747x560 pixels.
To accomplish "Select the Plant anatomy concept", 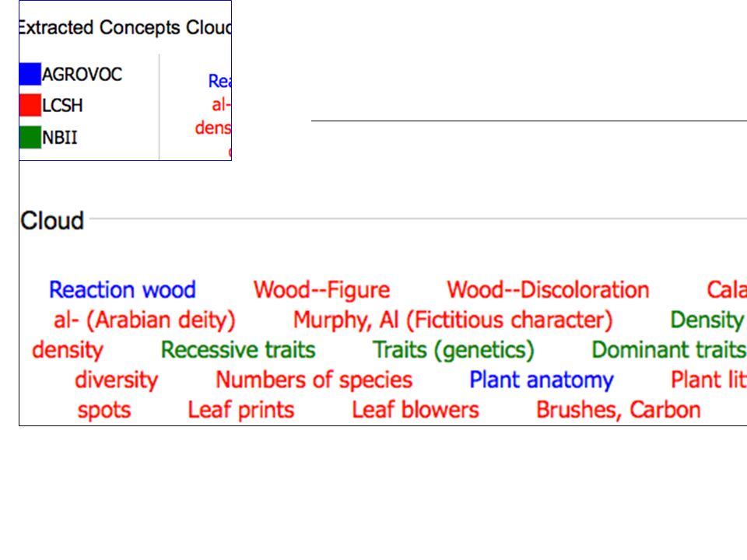I will (x=542, y=380).
